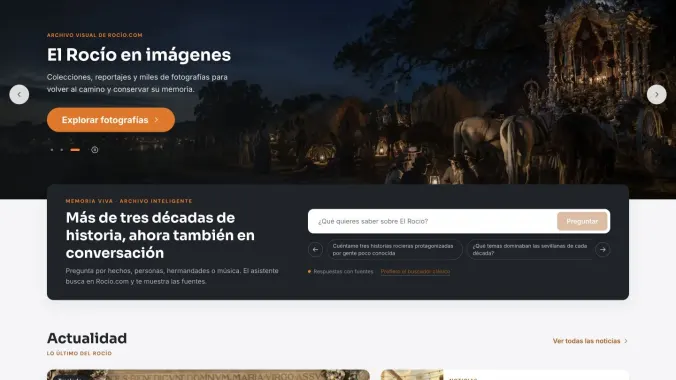The height and width of the screenshot is (380, 676).
Task: Open 'Prefiero el buscador clásico' link
Action: 415,271
